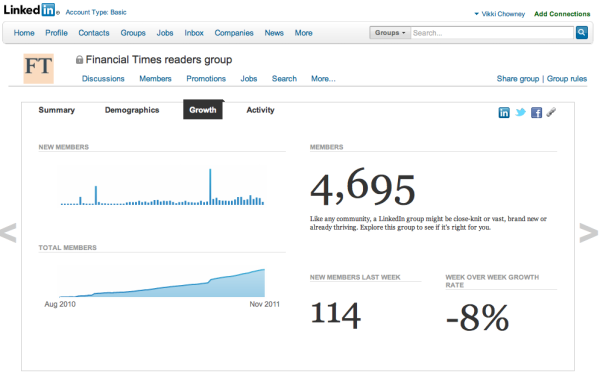
Task: Open the Groups search scope dropdown
Action: click(x=390, y=33)
